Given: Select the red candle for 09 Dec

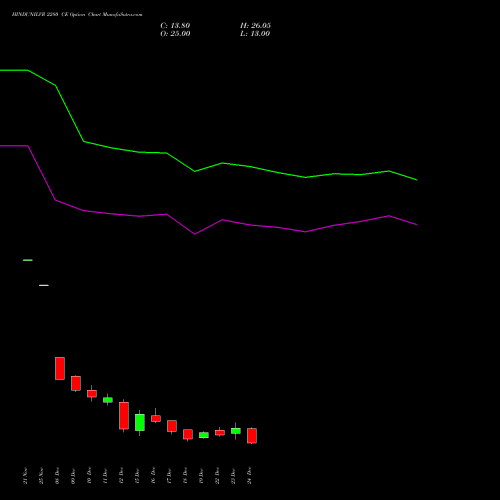Looking at the screenshot, I should coord(76,383).
